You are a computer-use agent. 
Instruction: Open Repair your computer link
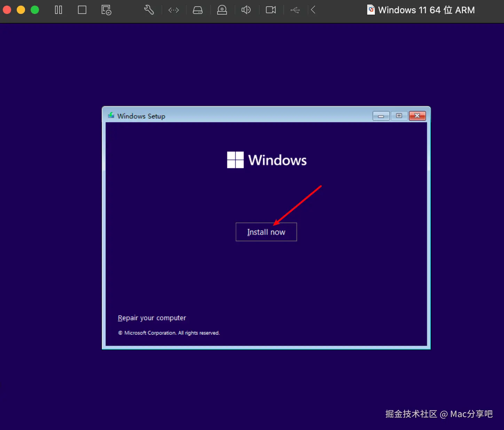(x=152, y=318)
